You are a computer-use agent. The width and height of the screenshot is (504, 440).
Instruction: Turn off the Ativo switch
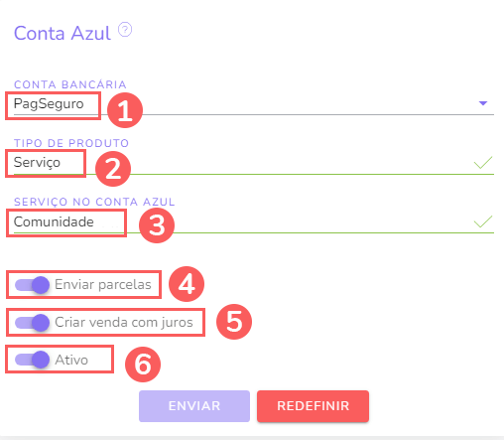33,360
